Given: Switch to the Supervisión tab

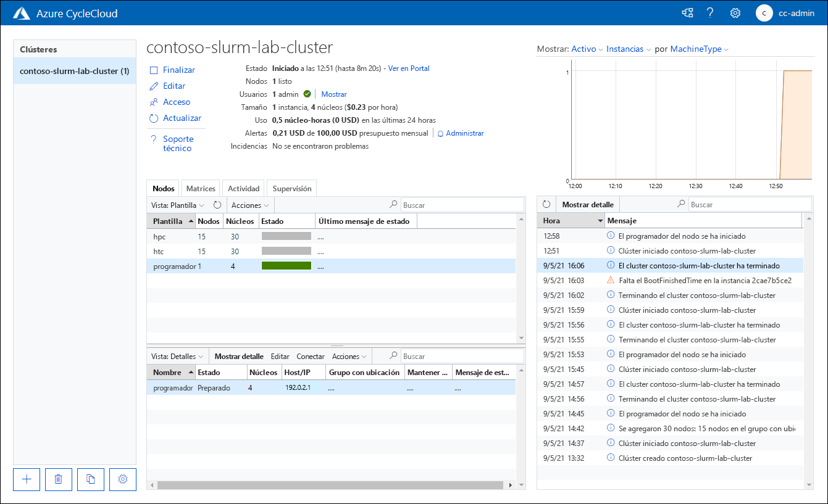Looking at the screenshot, I should pyautogui.click(x=292, y=189).
